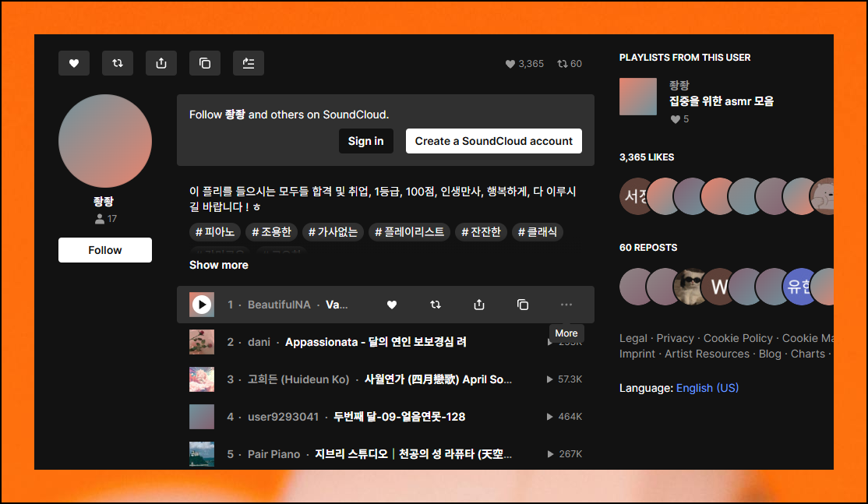This screenshot has width=868, height=504.
Task: Follow the user 짬짱
Action: point(105,250)
